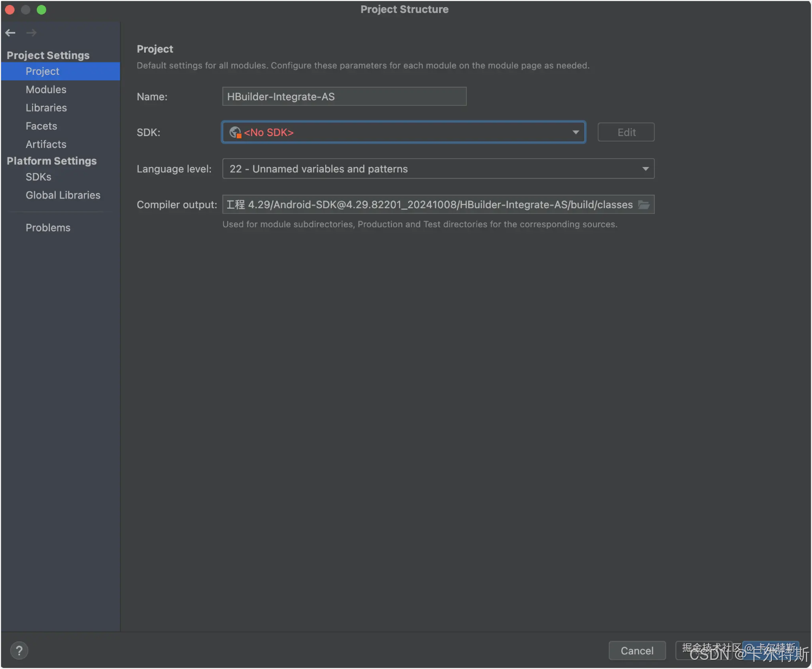Expand the Language level dropdown arrow
This screenshot has height=669, width=812.
(646, 169)
